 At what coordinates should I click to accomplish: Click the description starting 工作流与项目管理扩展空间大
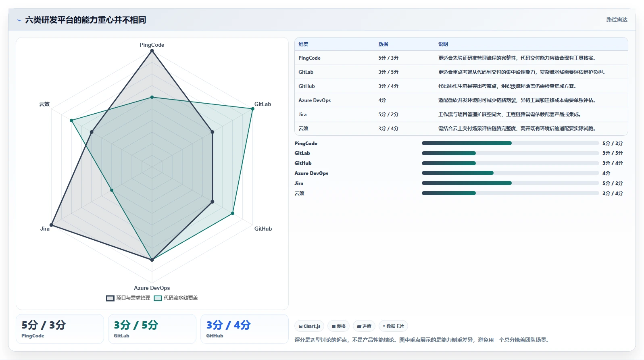tap(510, 114)
